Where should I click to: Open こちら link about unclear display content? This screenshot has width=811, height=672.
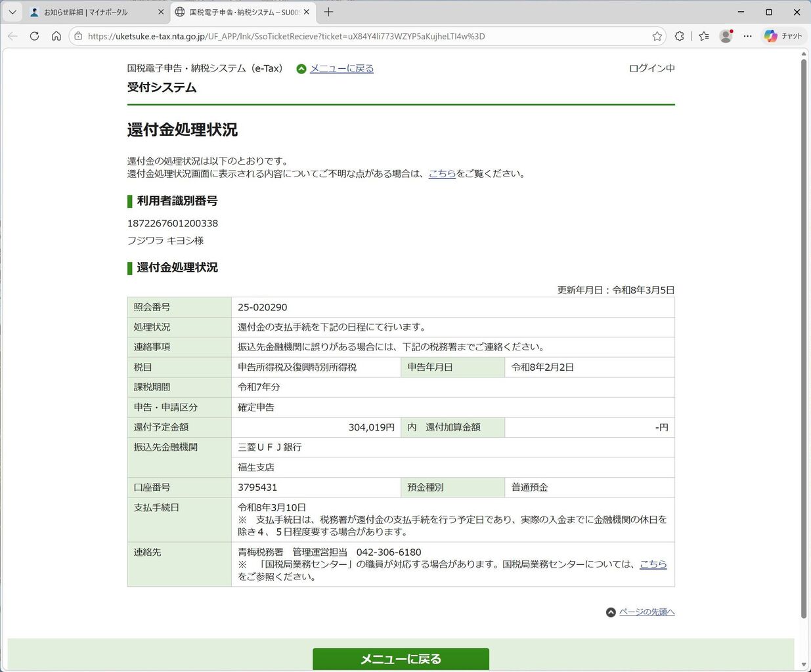(442, 173)
